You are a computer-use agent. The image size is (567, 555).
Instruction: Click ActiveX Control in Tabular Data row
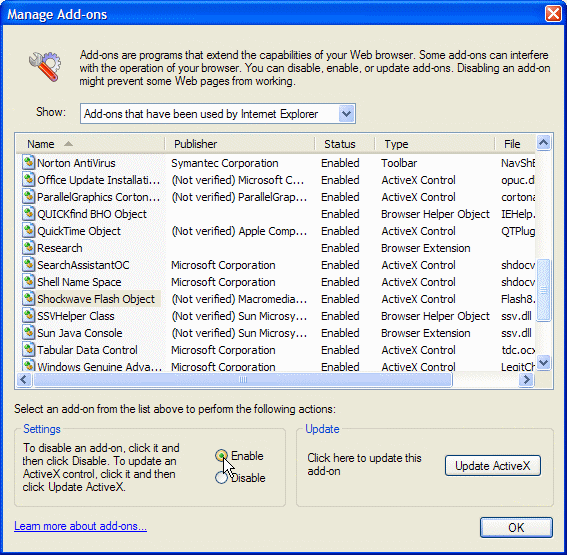[418, 350]
